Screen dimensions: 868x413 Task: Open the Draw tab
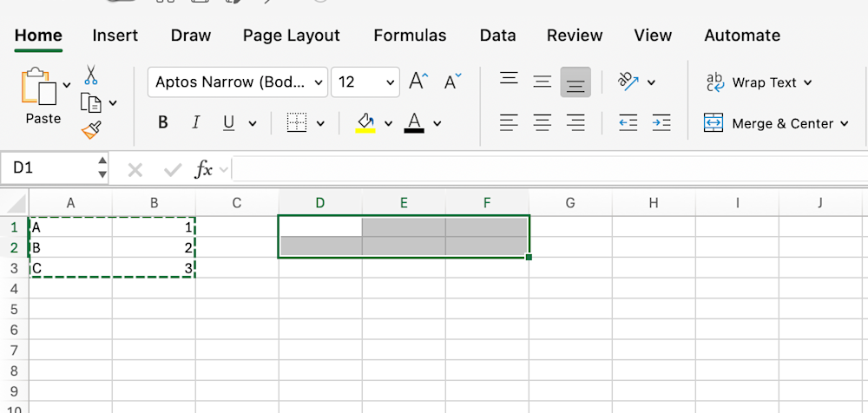[x=191, y=36]
